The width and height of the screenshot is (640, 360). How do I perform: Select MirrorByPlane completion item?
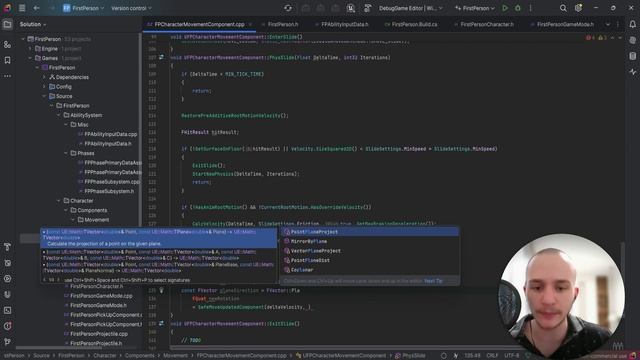(x=369, y=241)
